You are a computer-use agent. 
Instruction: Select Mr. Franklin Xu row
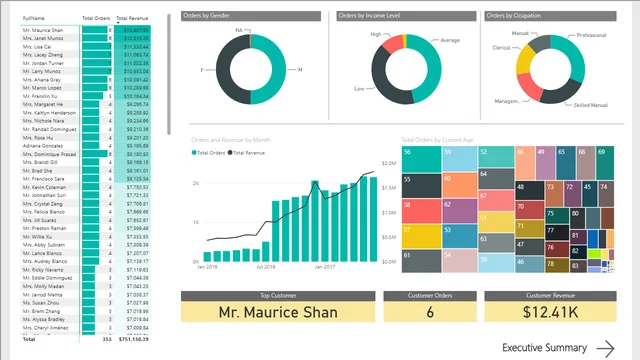coord(86,96)
